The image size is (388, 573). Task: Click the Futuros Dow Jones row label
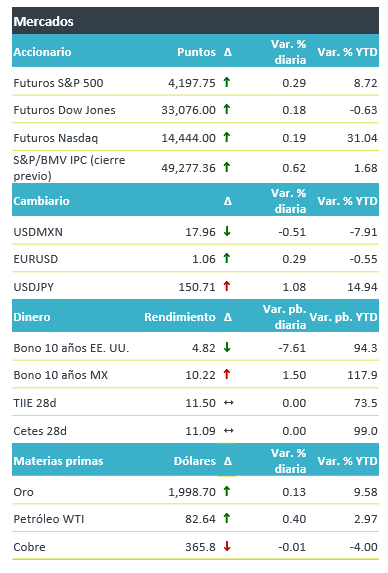(x=64, y=110)
